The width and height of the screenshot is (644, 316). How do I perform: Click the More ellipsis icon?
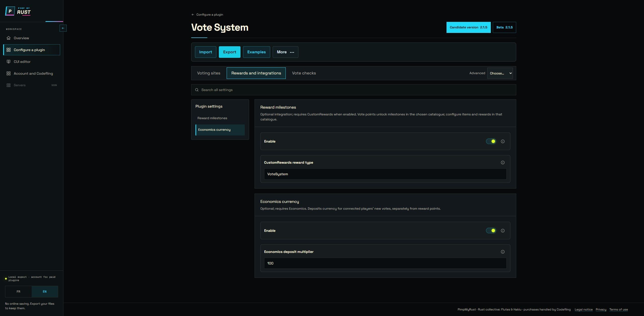292,52
